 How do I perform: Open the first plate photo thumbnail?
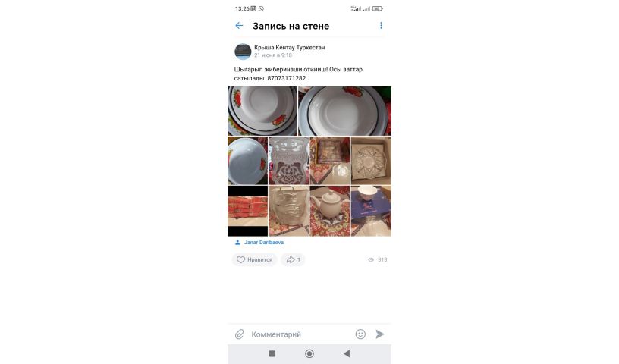pyautogui.click(x=262, y=111)
